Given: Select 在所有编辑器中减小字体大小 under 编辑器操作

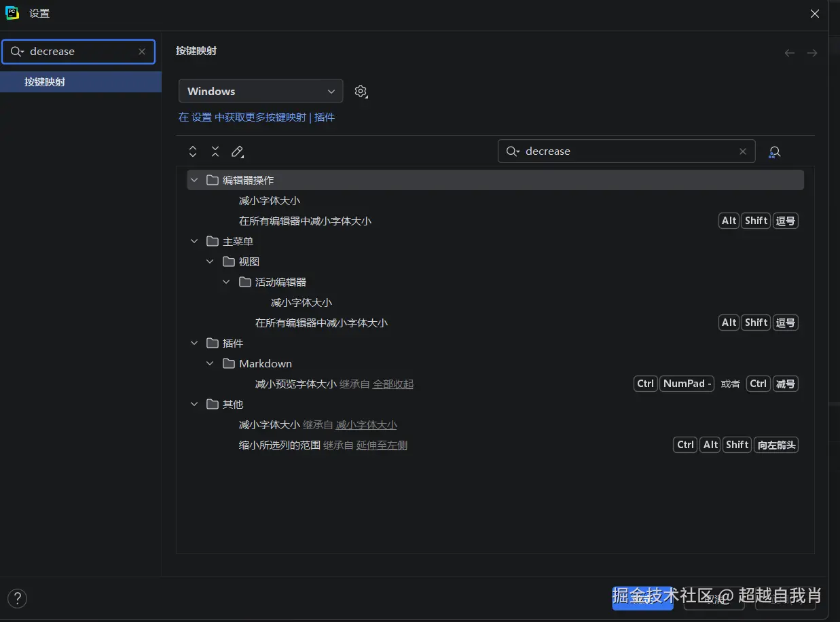Looking at the screenshot, I should (305, 221).
